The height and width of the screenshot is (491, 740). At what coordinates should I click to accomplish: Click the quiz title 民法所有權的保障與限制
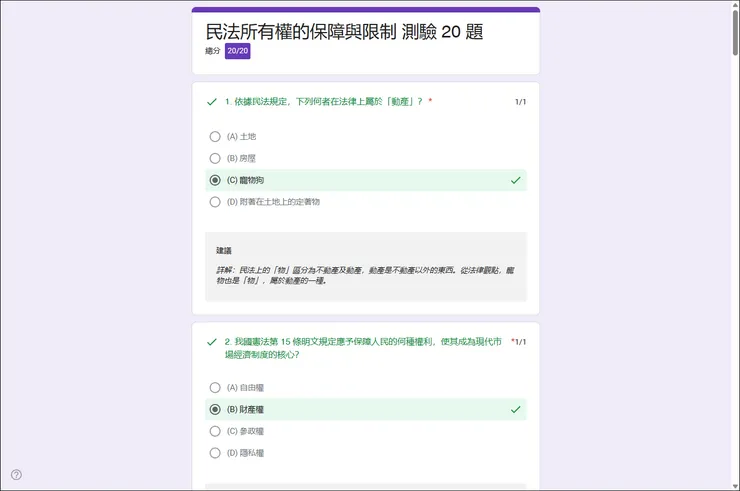pos(301,32)
